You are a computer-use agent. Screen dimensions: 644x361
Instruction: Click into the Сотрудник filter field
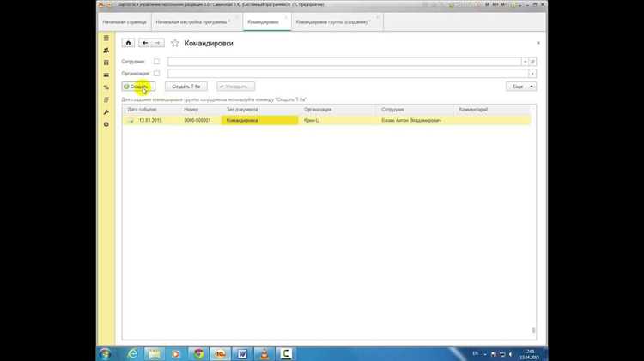click(x=344, y=62)
